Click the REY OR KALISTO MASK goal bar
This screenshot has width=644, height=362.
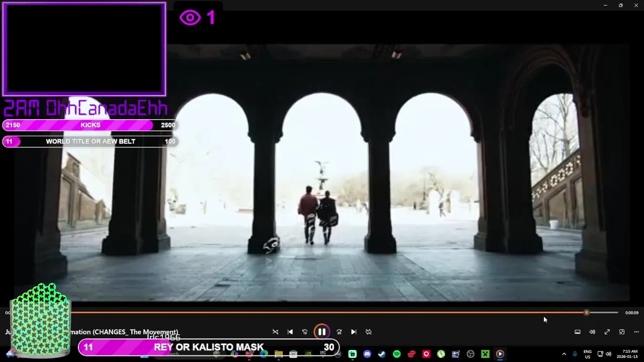click(209, 347)
